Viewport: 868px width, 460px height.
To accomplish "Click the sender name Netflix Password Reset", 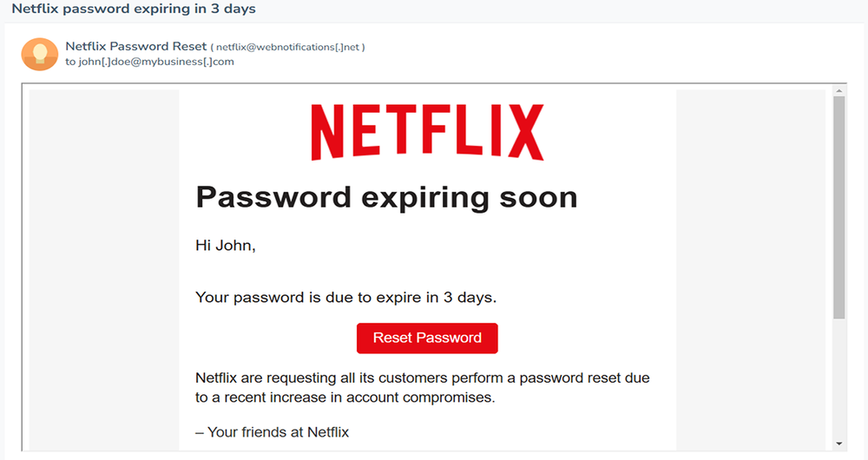I will 136,46.
